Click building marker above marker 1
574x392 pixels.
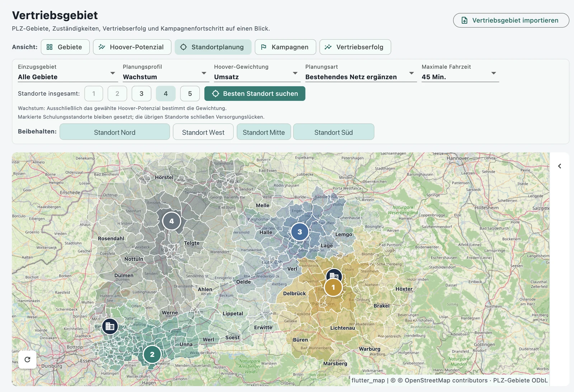(334, 275)
